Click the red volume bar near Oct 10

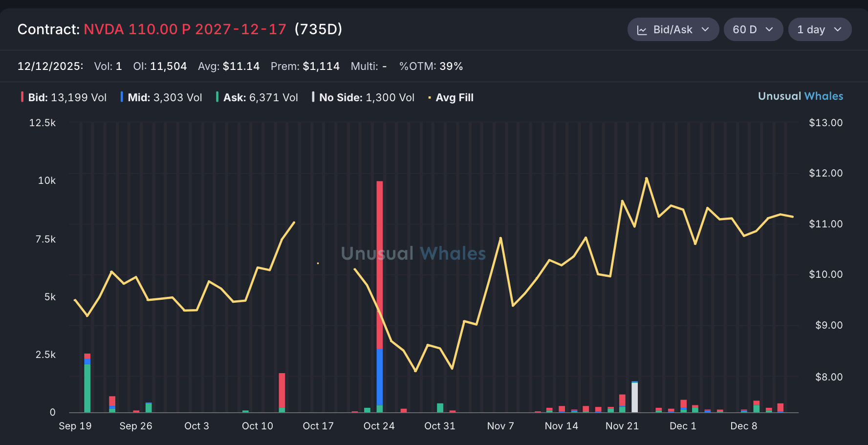(282, 390)
